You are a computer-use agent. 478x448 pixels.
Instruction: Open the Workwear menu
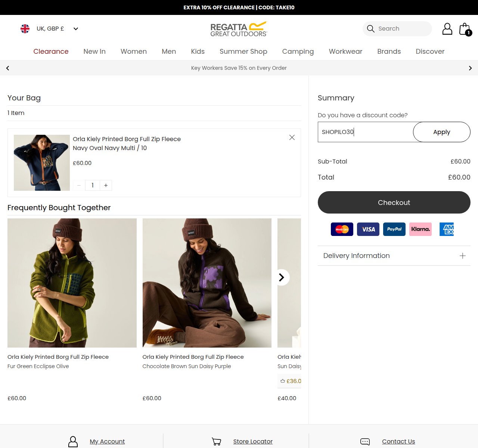345,52
